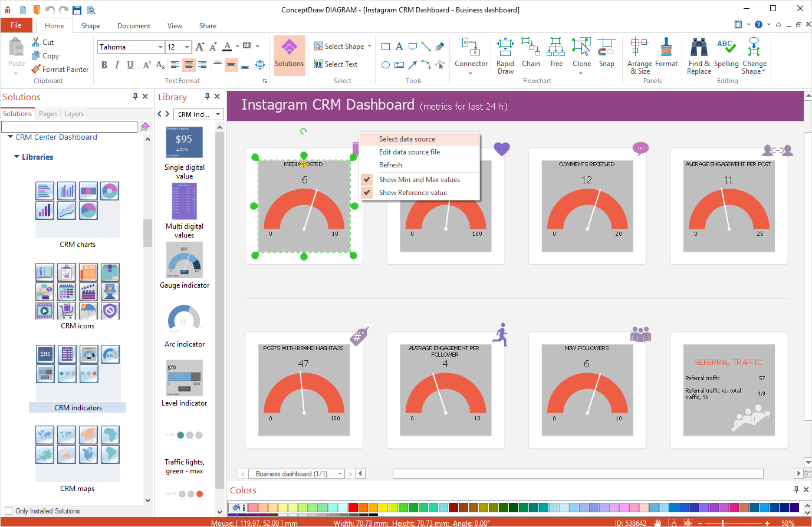Run the Spelling check

coord(726,53)
